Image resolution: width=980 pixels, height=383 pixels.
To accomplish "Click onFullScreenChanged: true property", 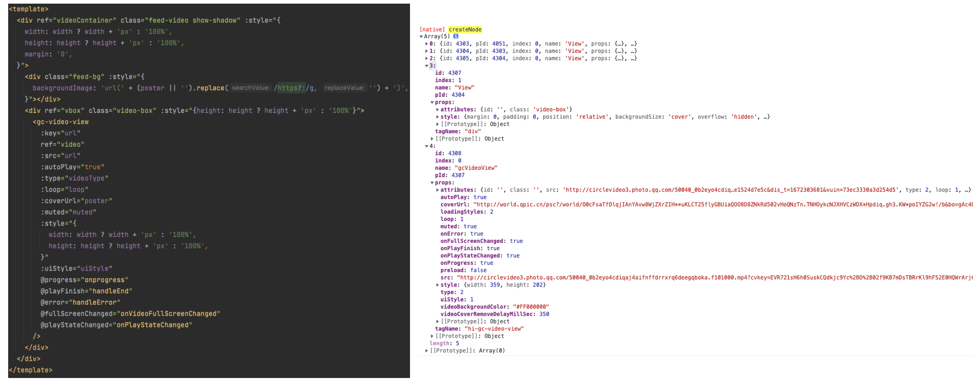I will (481, 241).
